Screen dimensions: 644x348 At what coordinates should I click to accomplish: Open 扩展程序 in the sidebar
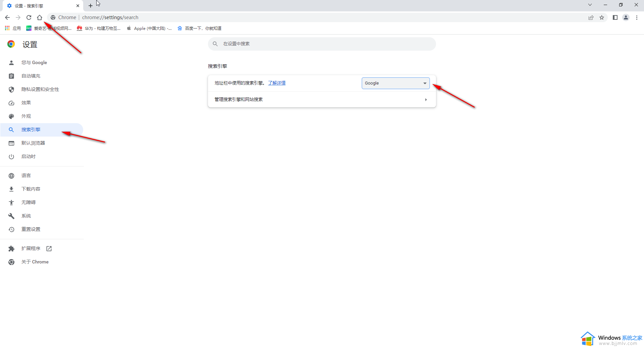(x=42, y=249)
